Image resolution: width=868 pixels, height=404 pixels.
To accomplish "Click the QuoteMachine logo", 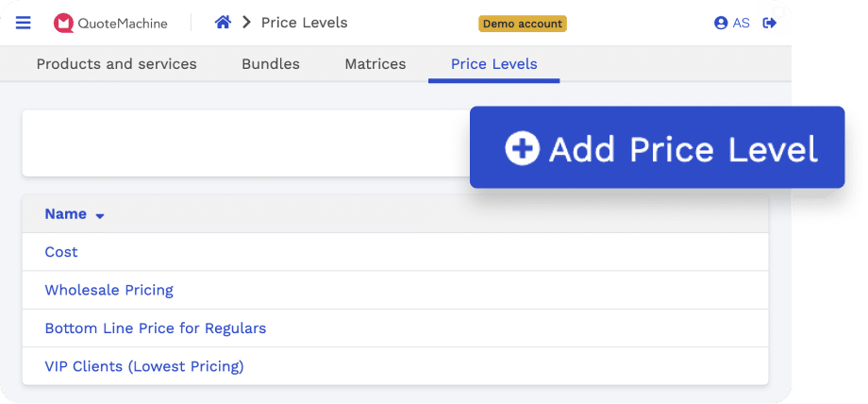I will click(110, 24).
